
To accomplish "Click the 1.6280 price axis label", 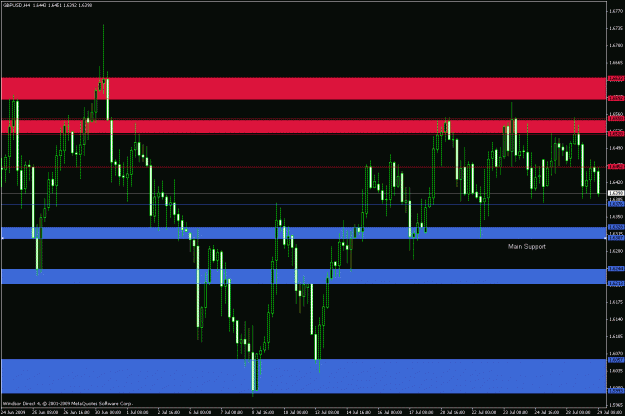I will (x=616, y=251).
